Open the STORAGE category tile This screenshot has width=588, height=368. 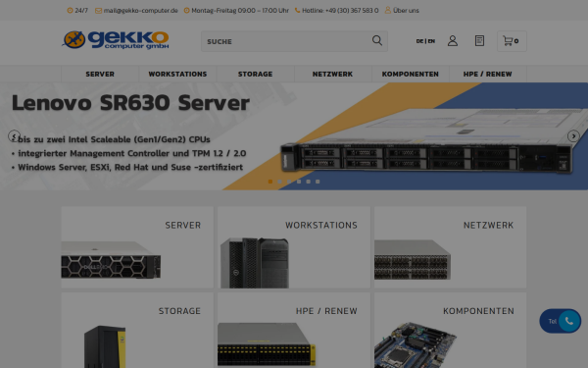137,331
